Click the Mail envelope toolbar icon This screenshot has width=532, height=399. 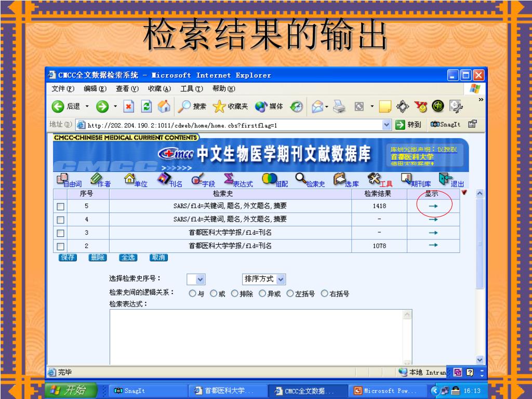point(317,107)
